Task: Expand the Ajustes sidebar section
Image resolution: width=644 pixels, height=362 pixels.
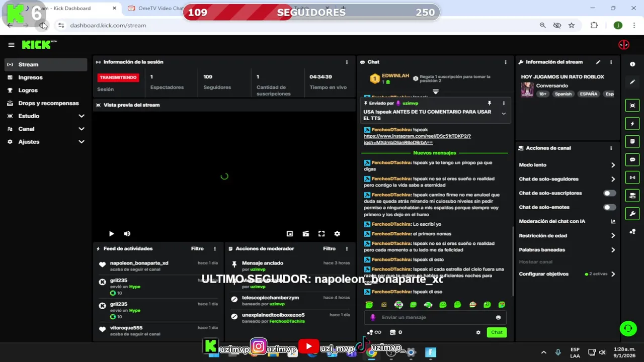Action: 82,142
